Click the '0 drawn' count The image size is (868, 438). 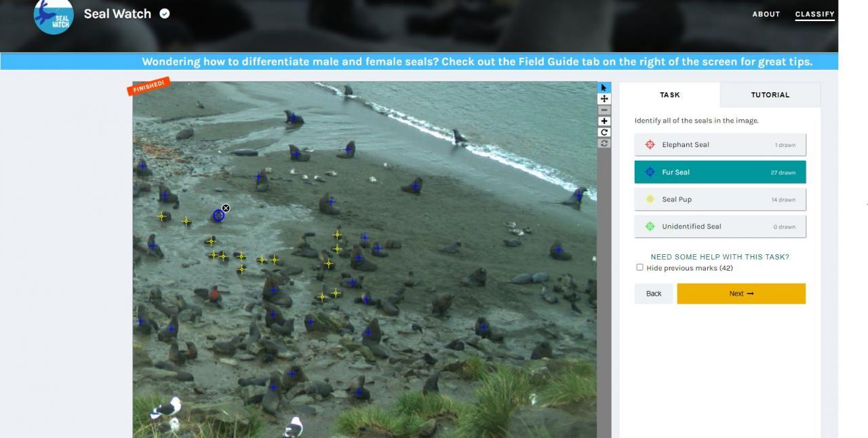[784, 226]
